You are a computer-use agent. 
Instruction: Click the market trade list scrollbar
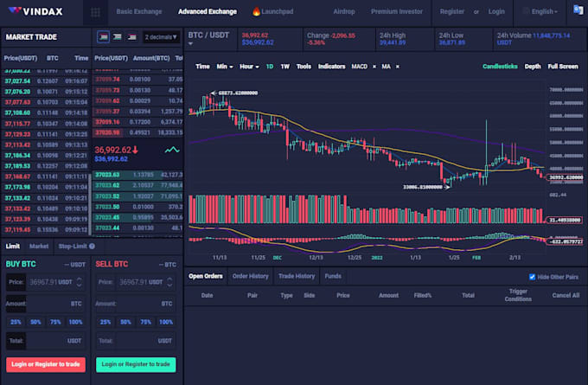point(90,204)
